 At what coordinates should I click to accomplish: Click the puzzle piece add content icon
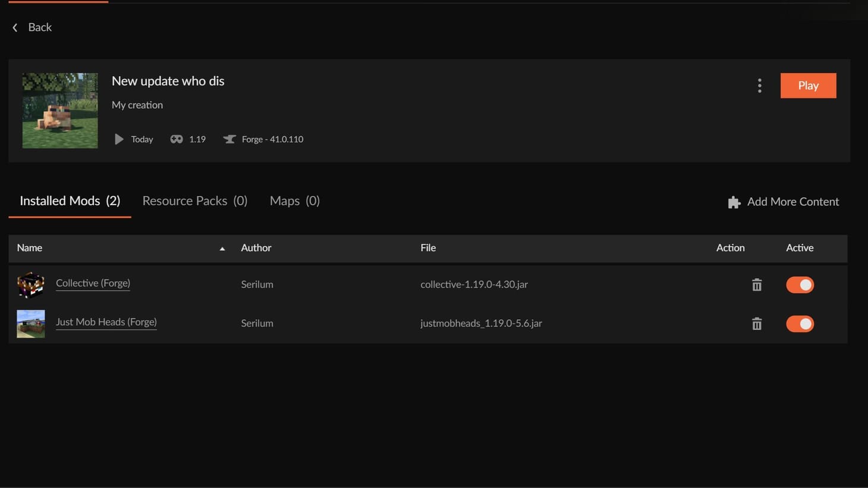(x=734, y=202)
